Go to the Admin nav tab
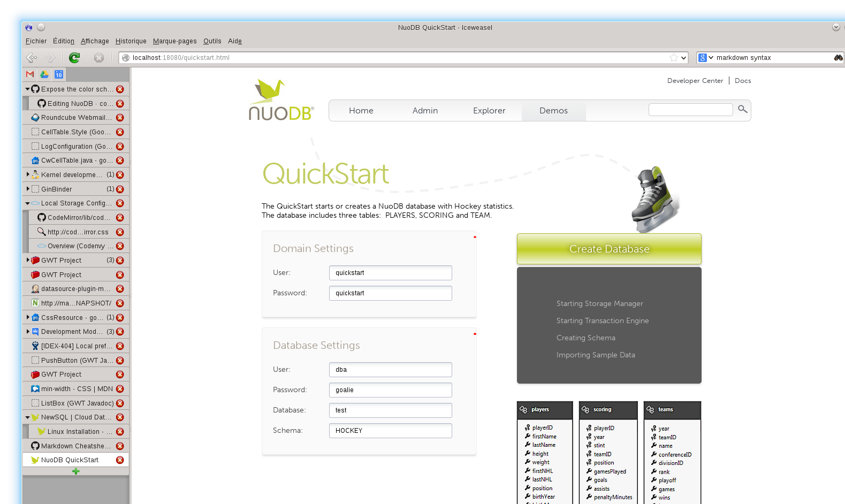 click(425, 111)
